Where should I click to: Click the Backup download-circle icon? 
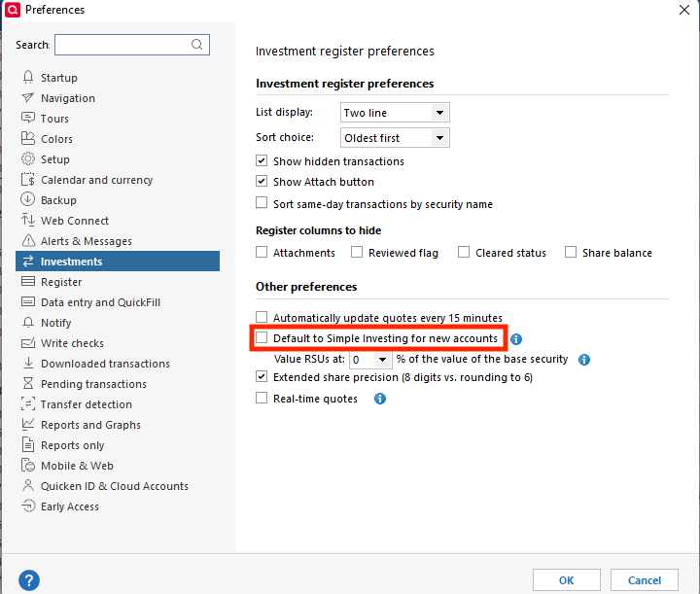(x=28, y=199)
